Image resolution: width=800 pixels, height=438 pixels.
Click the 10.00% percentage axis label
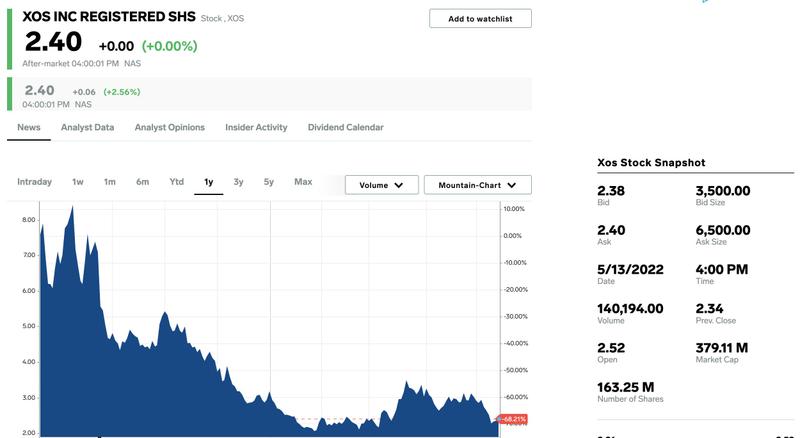tap(514, 209)
